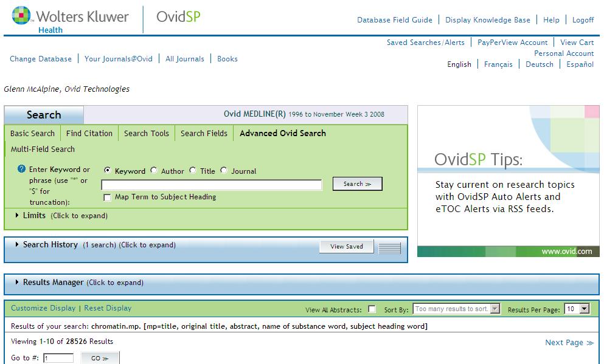
Task: Open Saved Searches/Alerts
Action: coord(426,43)
